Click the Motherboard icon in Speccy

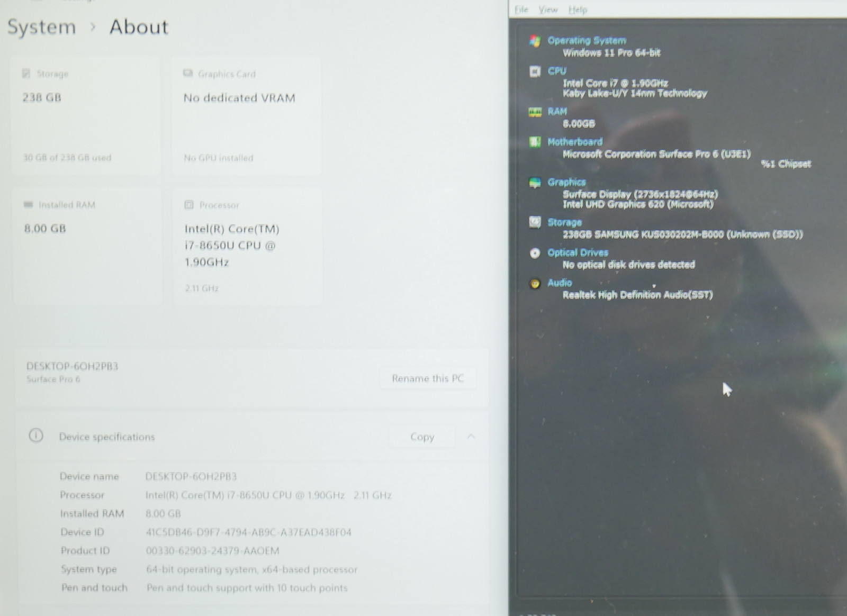535,142
